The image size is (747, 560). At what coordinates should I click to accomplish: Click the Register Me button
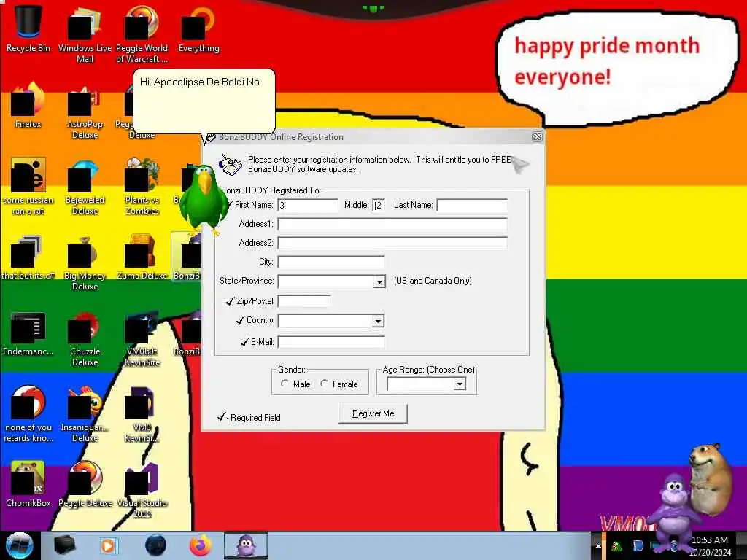373,413
